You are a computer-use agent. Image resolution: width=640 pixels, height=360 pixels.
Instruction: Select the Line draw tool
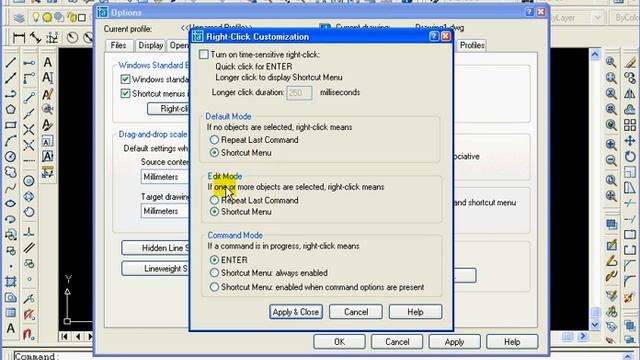11,62
